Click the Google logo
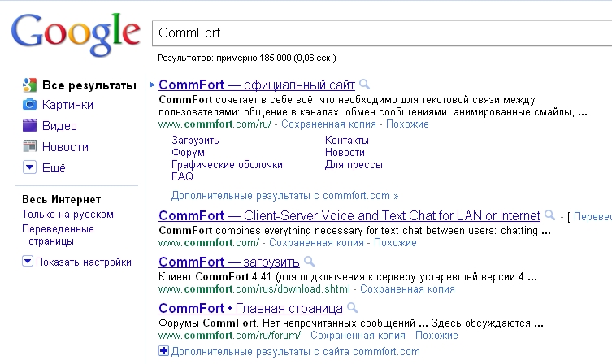The image size is (612, 364). coord(76,34)
